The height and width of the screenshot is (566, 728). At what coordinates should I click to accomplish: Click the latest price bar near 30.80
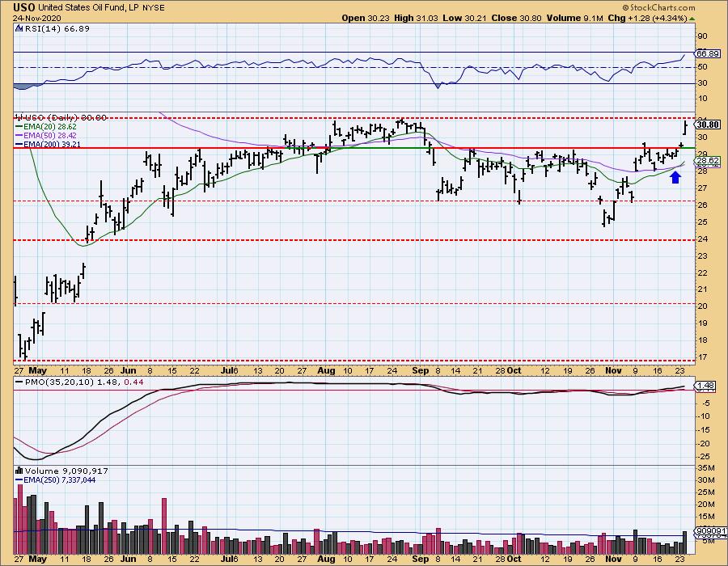click(686, 127)
